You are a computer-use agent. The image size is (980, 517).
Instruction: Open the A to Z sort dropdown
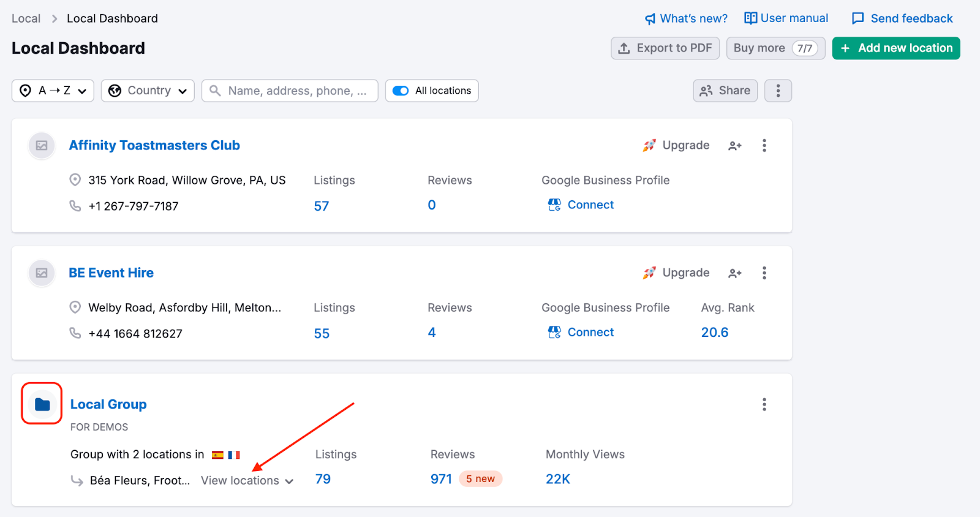pyautogui.click(x=53, y=91)
